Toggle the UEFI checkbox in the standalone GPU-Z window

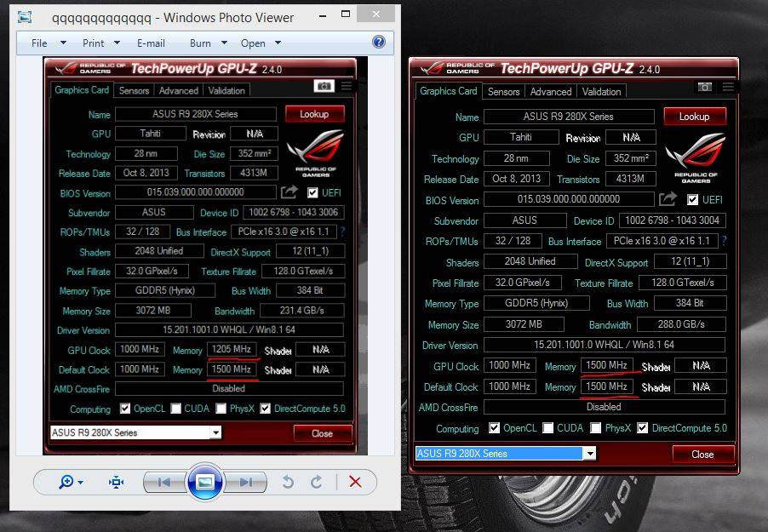(692, 200)
